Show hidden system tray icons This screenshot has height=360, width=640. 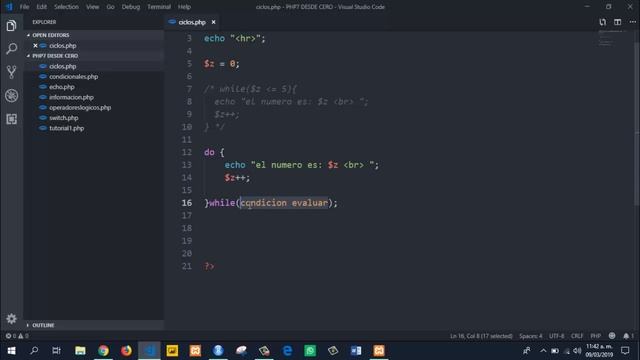543,351
